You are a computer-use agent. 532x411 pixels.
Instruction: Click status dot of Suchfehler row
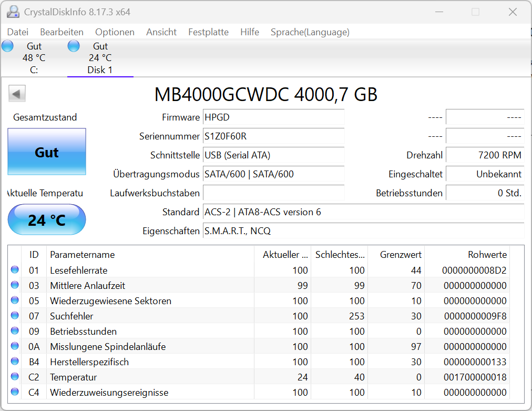pyautogui.click(x=15, y=316)
